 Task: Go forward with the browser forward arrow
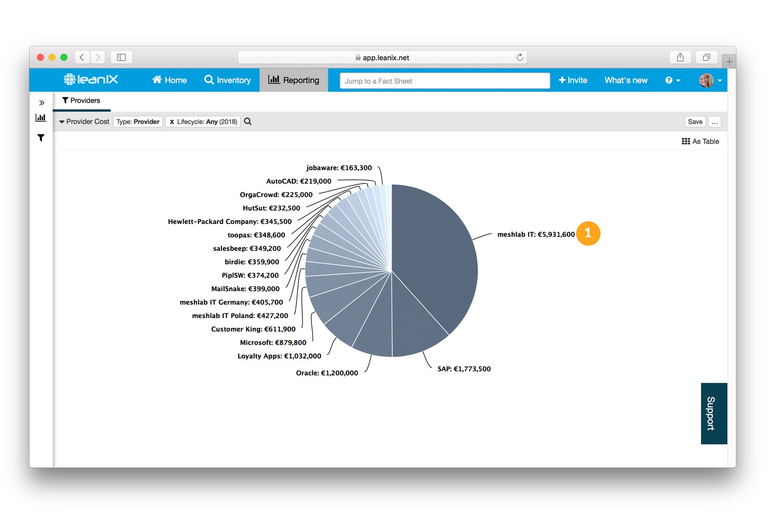[x=98, y=57]
